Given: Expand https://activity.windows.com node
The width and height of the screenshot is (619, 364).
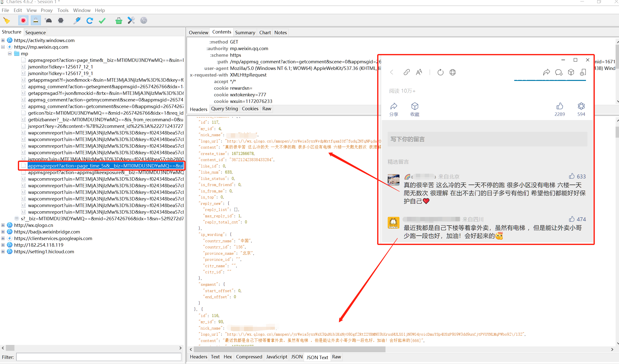Looking at the screenshot, I should tap(3, 40).
